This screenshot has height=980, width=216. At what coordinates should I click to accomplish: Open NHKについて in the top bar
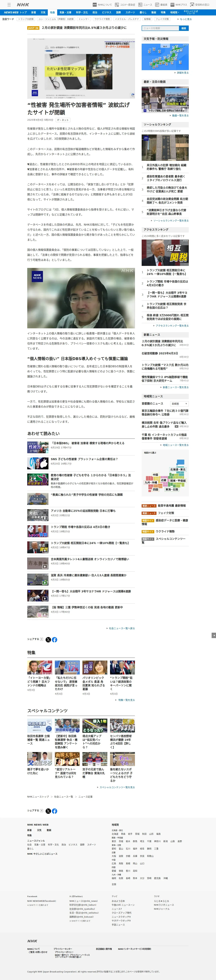102,5
